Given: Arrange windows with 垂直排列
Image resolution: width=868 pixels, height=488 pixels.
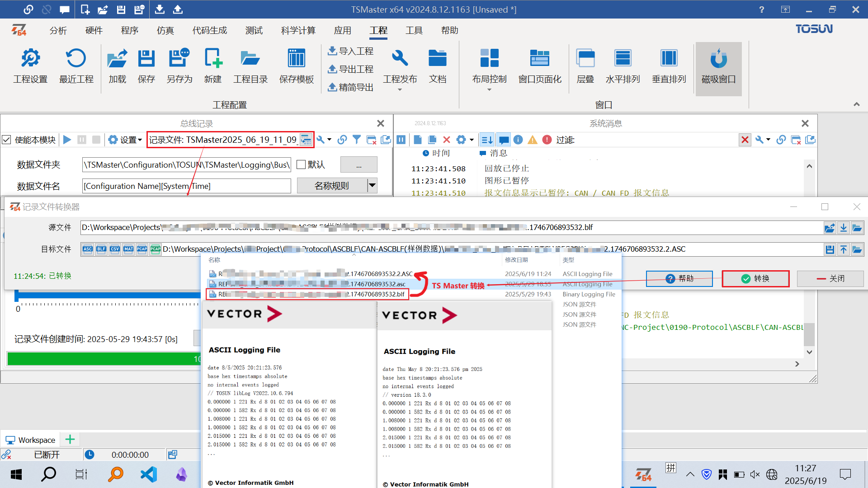Looking at the screenshot, I should pyautogui.click(x=669, y=66).
